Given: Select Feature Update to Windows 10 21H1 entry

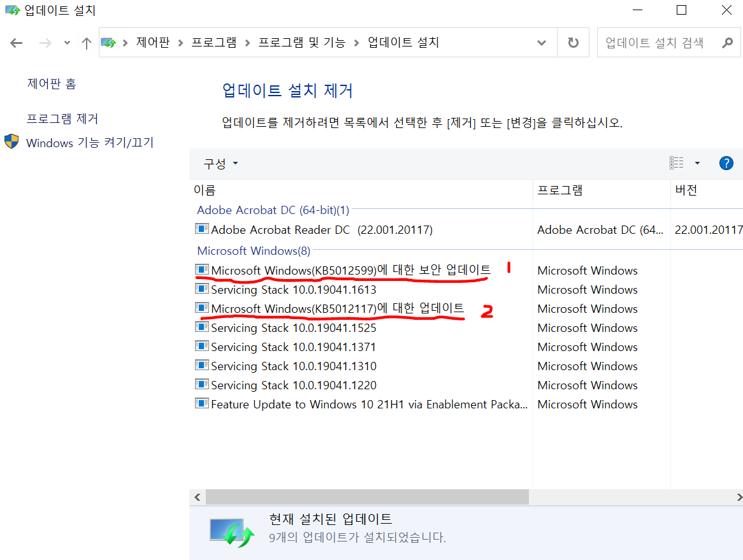Looking at the screenshot, I should click(x=369, y=404).
